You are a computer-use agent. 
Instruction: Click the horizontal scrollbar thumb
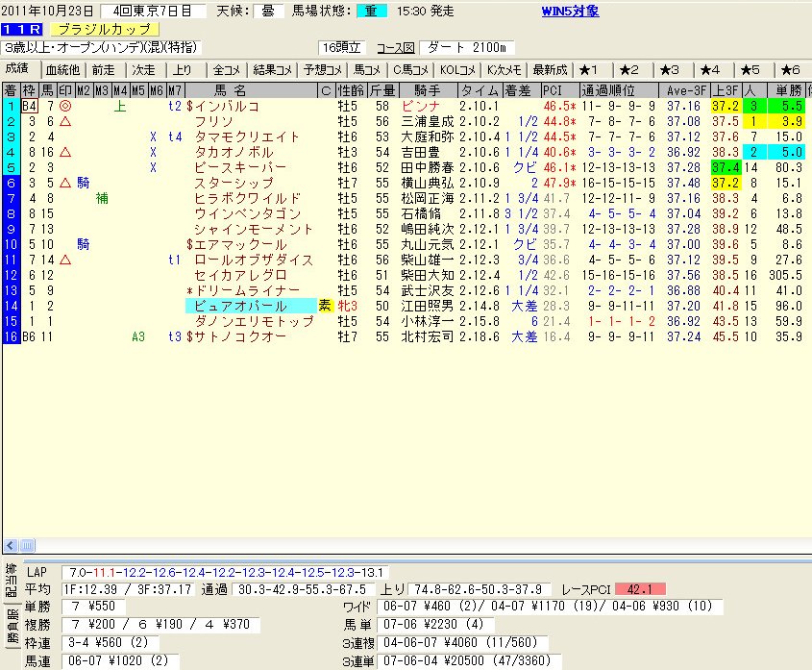(28, 546)
